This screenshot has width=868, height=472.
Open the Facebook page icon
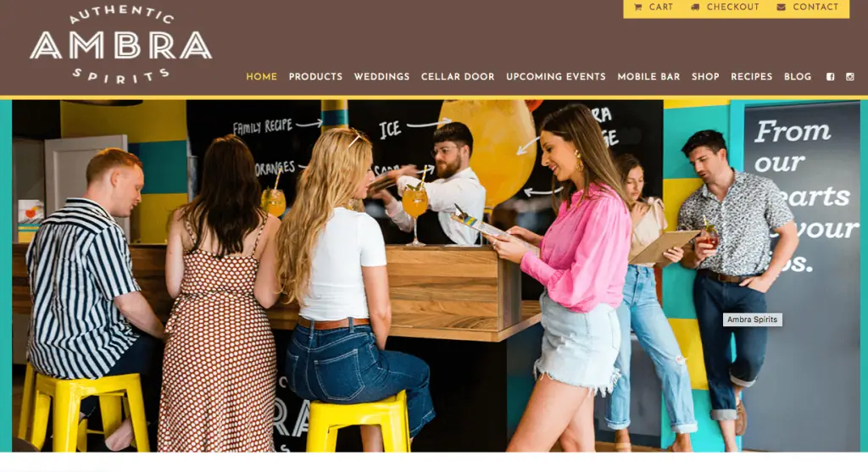[x=831, y=77]
